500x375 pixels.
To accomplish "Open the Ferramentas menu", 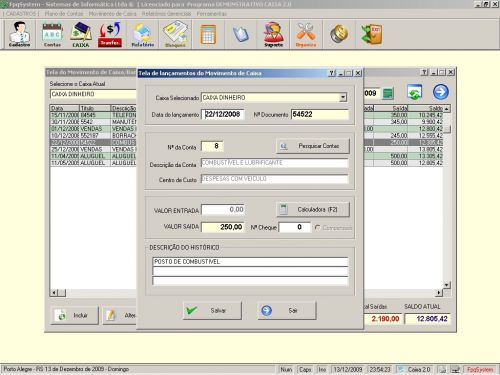I will pos(211,14).
